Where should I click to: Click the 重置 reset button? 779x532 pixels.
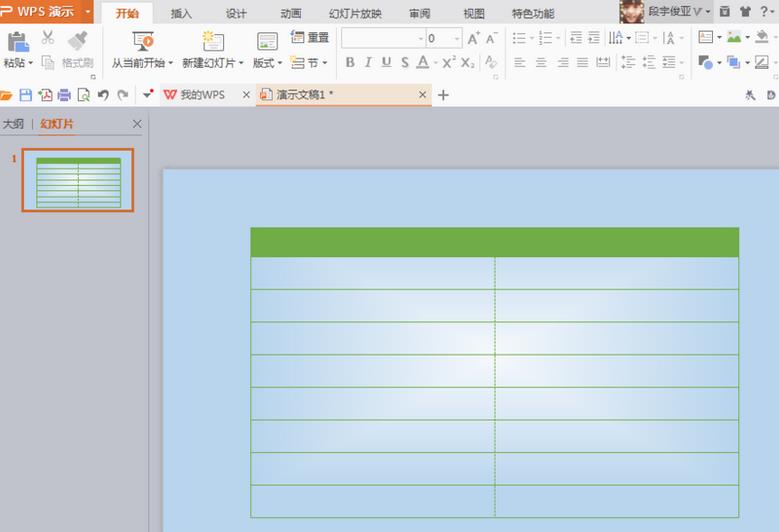click(x=310, y=37)
